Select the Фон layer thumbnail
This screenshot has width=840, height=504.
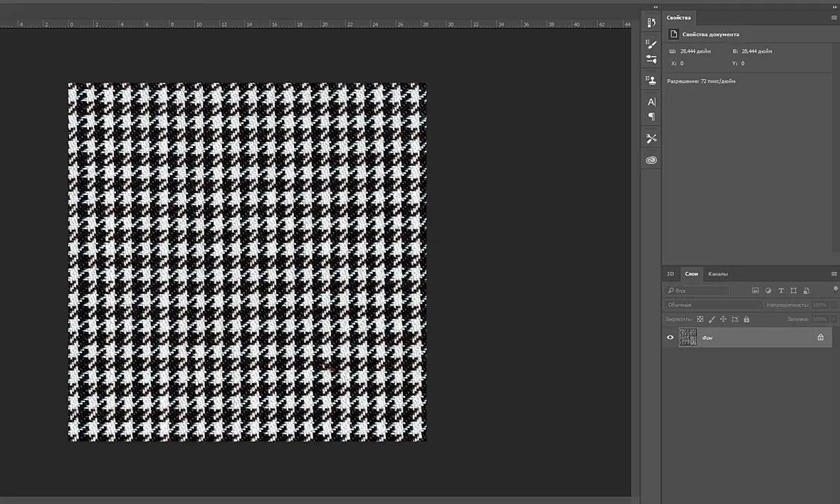[x=688, y=337]
